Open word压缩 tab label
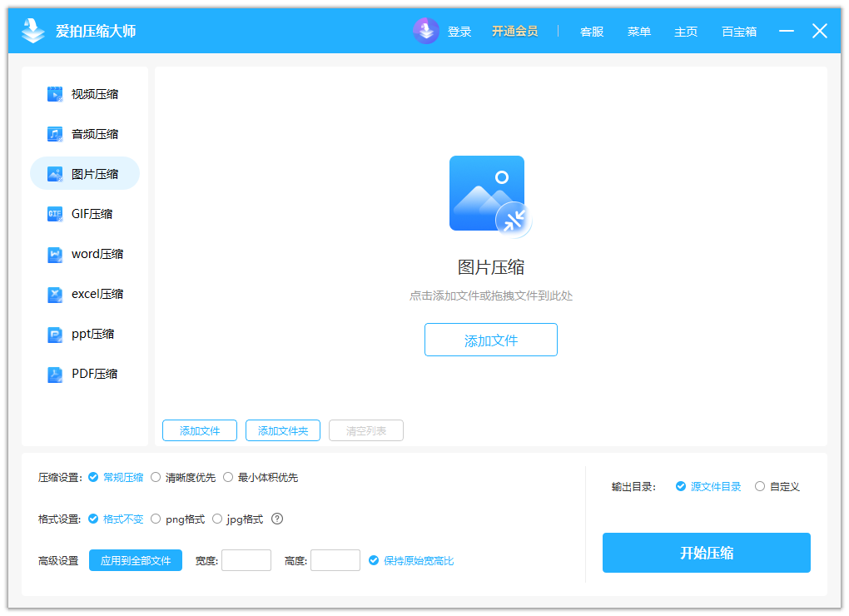Viewport: 849px width, 616px height. point(97,254)
